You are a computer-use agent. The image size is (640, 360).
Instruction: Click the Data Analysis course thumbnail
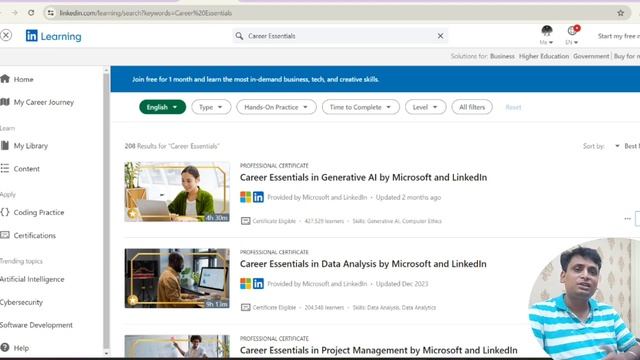(x=177, y=278)
